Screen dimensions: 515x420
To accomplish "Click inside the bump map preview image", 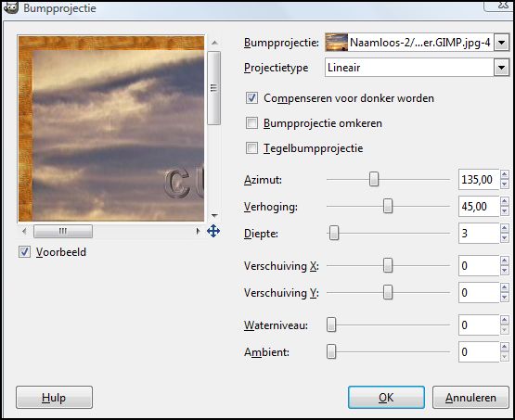I will [111, 128].
